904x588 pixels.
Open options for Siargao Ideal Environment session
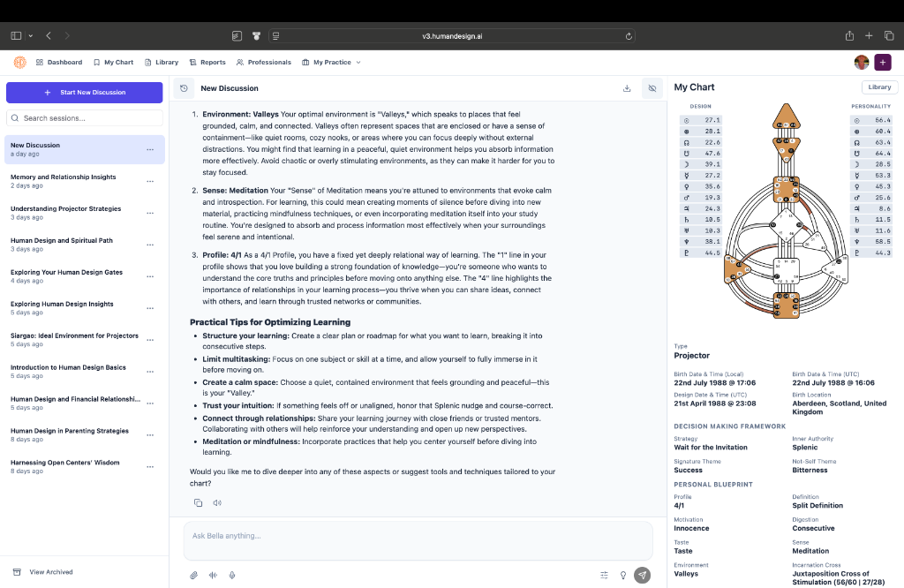pos(150,340)
